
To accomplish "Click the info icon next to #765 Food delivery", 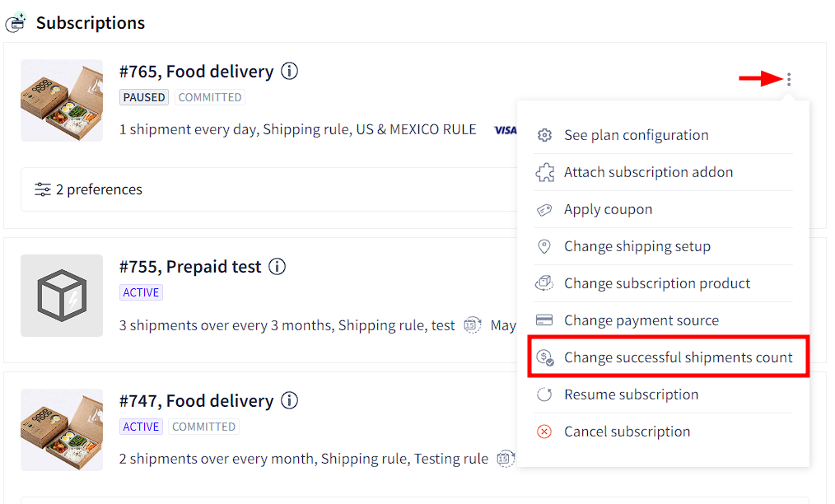I will click(x=289, y=71).
